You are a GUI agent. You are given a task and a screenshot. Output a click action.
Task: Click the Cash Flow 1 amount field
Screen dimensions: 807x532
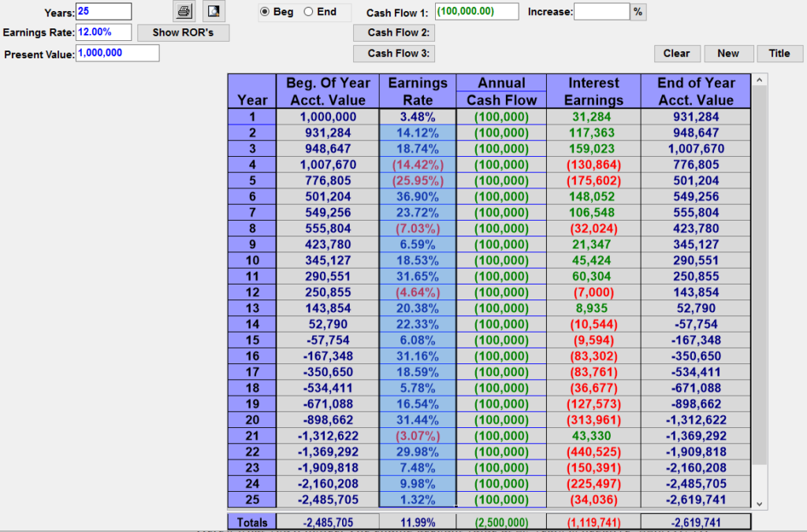point(476,12)
